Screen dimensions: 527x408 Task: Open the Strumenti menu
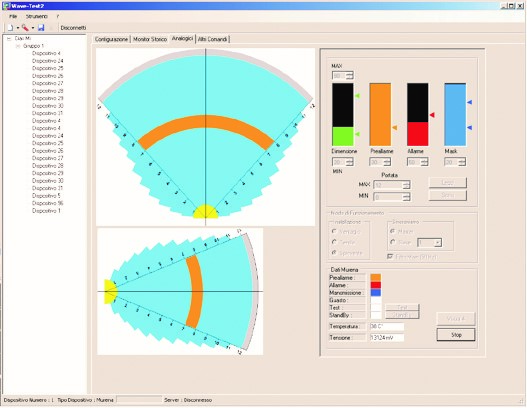pos(37,16)
